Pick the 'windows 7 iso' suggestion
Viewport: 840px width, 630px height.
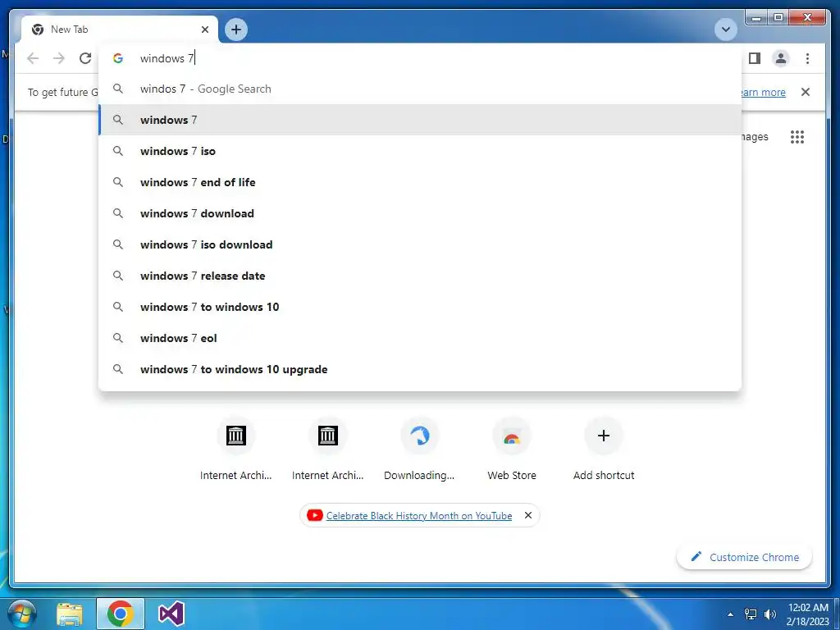coord(420,151)
